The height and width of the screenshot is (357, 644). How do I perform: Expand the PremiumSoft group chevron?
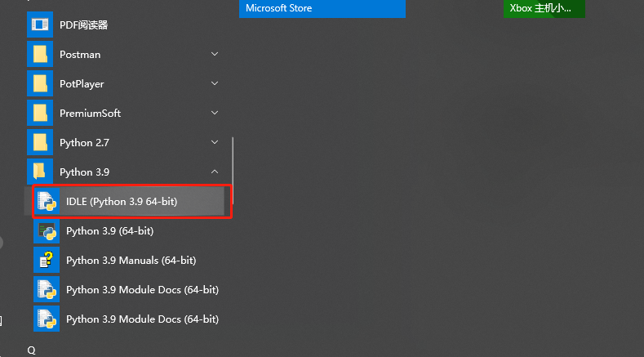(x=215, y=113)
